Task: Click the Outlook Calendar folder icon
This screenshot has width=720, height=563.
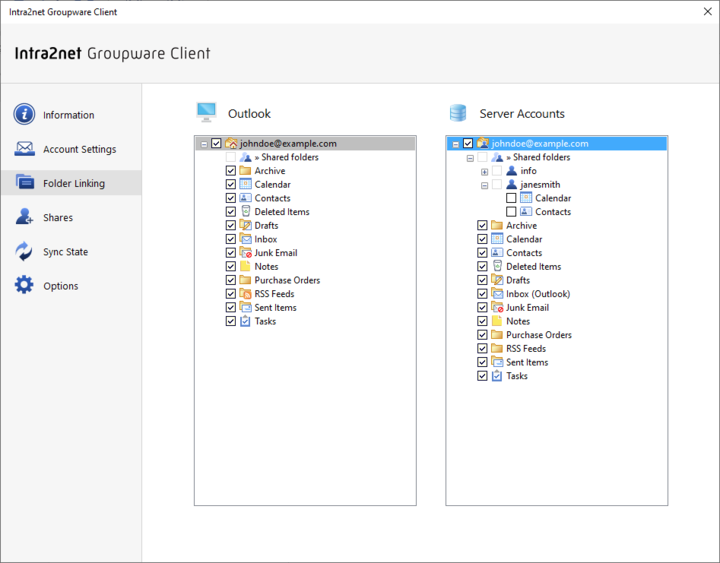Action: point(246,184)
